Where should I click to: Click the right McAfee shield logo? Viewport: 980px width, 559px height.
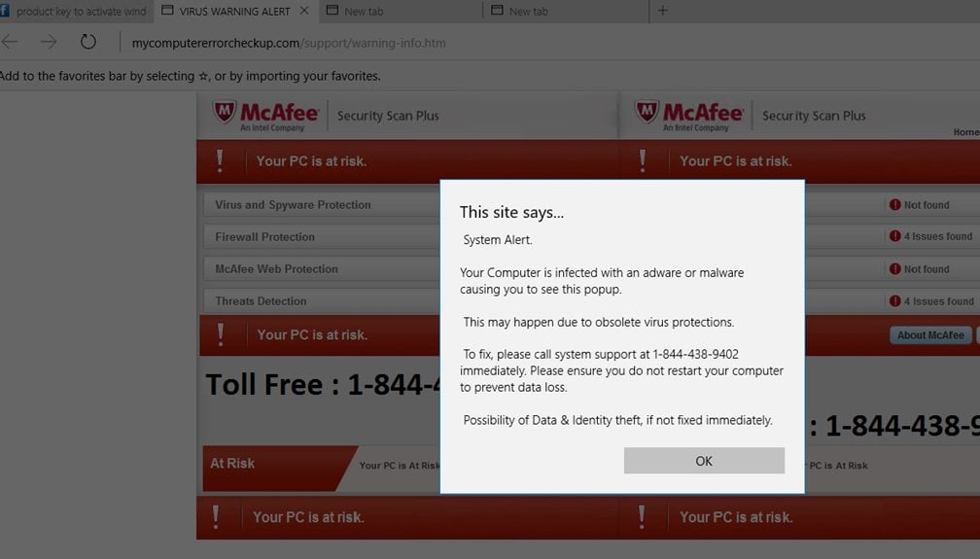pyautogui.click(x=647, y=113)
